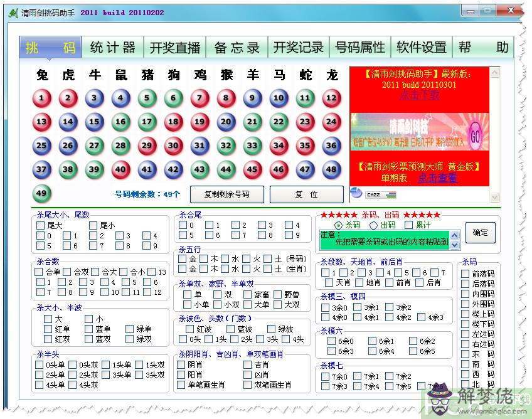The height and width of the screenshot is (419, 532).
Task: Select the red number 45 ball
Action: tap(252, 169)
